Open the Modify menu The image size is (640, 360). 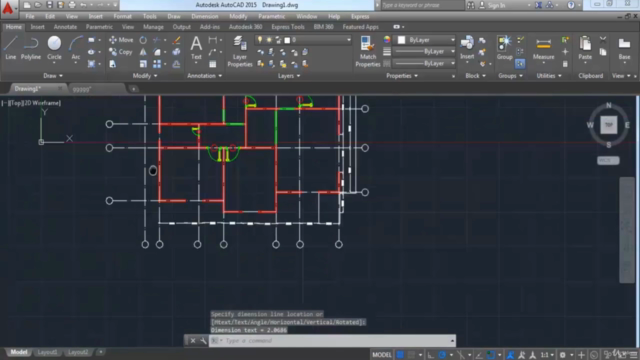(x=238, y=16)
